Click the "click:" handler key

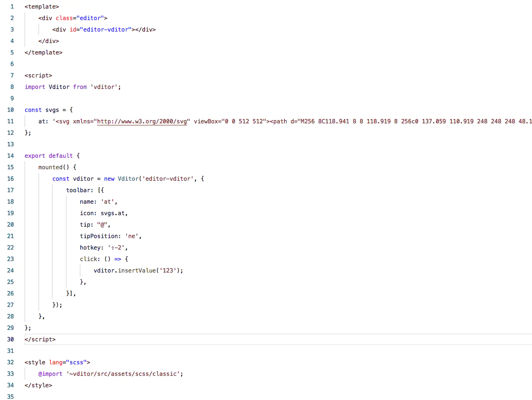click(90, 259)
